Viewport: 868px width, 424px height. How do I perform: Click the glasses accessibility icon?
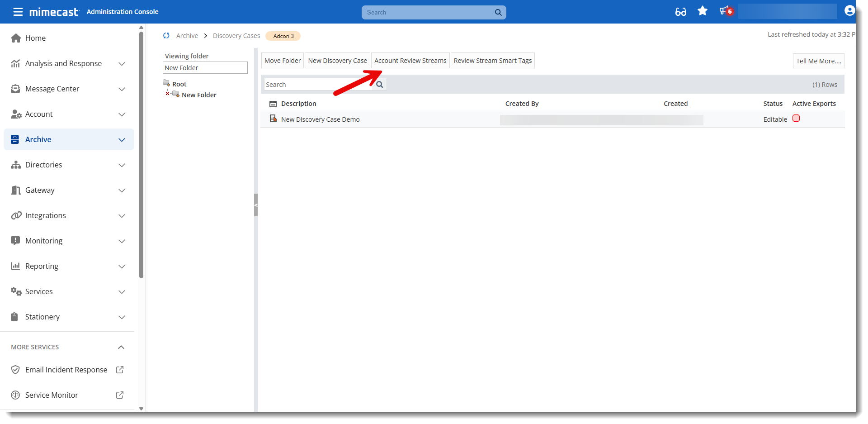680,12
